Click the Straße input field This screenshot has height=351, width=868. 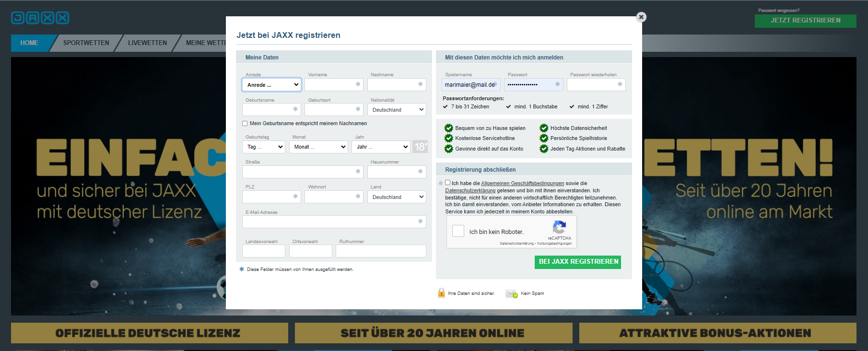(x=303, y=172)
